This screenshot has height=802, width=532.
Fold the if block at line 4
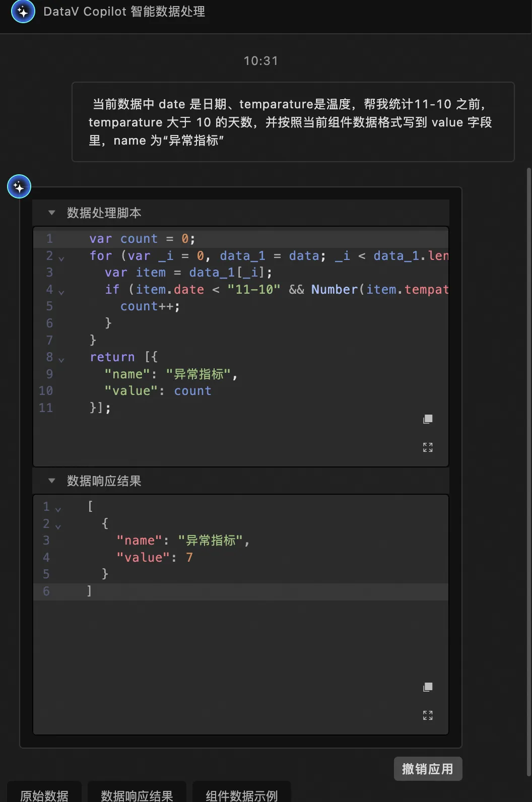pos(61,292)
